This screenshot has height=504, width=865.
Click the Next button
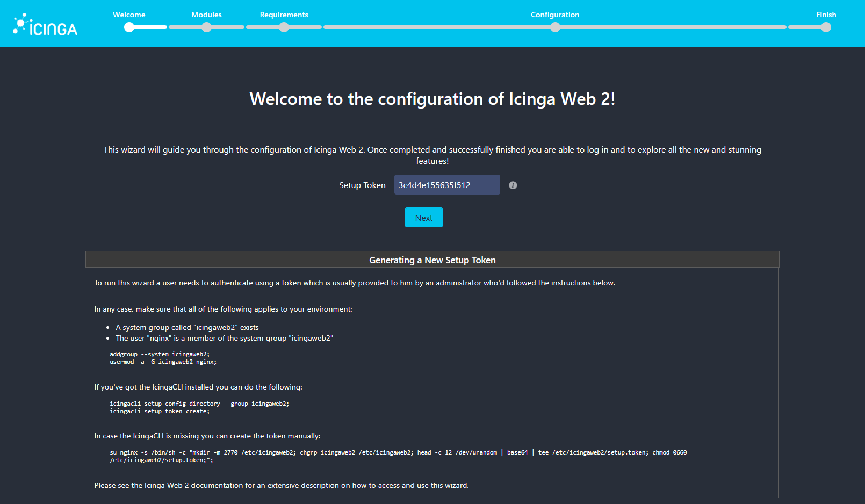[423, 217]
